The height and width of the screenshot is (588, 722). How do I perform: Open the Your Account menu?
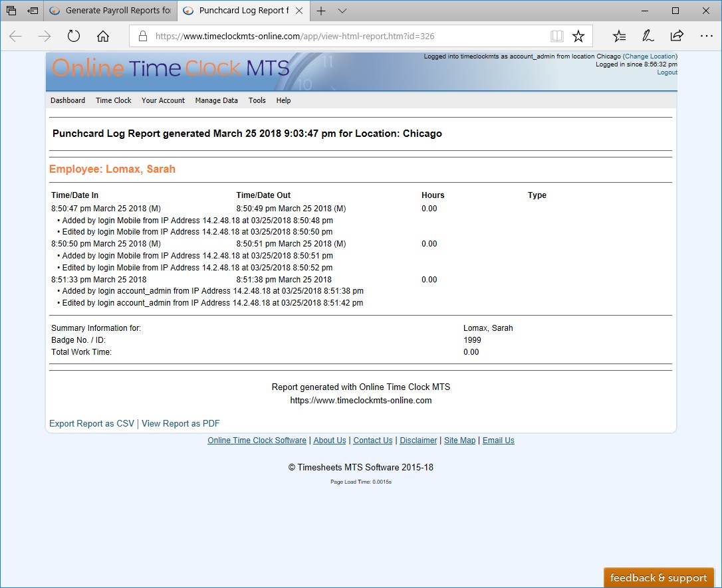163,100
